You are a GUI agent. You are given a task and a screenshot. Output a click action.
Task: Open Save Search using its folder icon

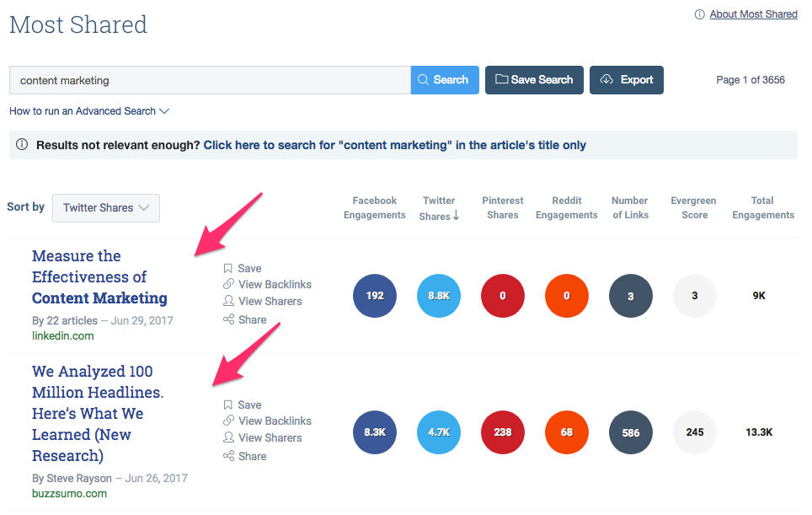click(x=502, y=79)
